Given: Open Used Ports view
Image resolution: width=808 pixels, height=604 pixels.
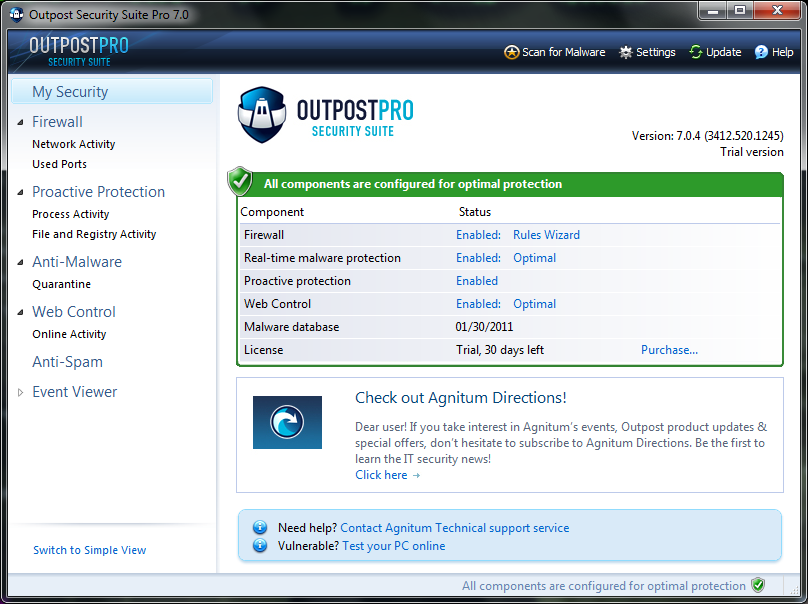Looking at the screenshot, I should pyautogui.click(x=59, y=164).
